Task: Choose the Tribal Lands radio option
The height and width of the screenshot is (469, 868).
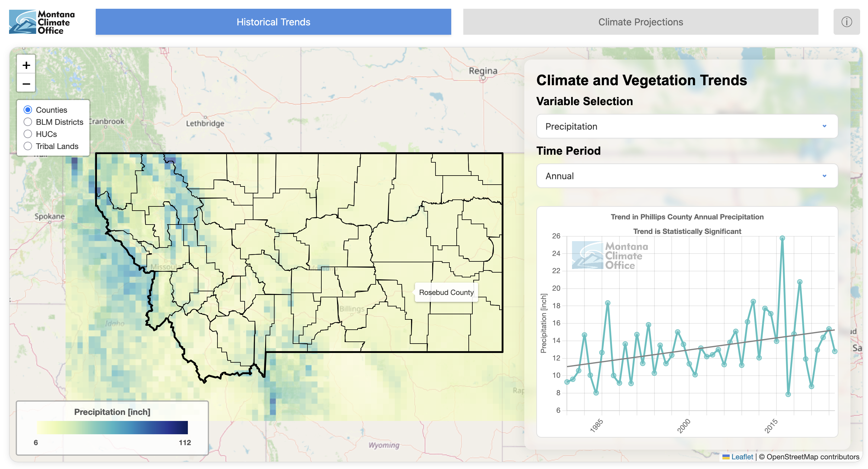Action: (28, 146)
